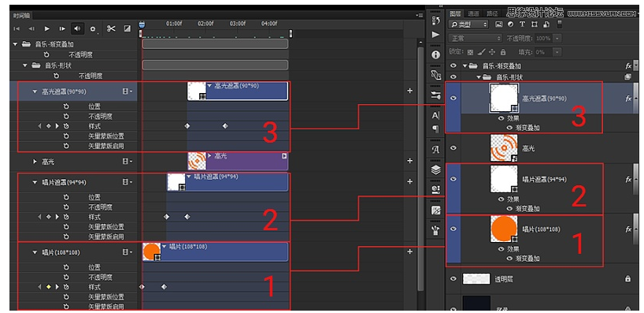Go to first frame in timeline
This screenshot has height=313, width=644.
click(x=17, y=29)
